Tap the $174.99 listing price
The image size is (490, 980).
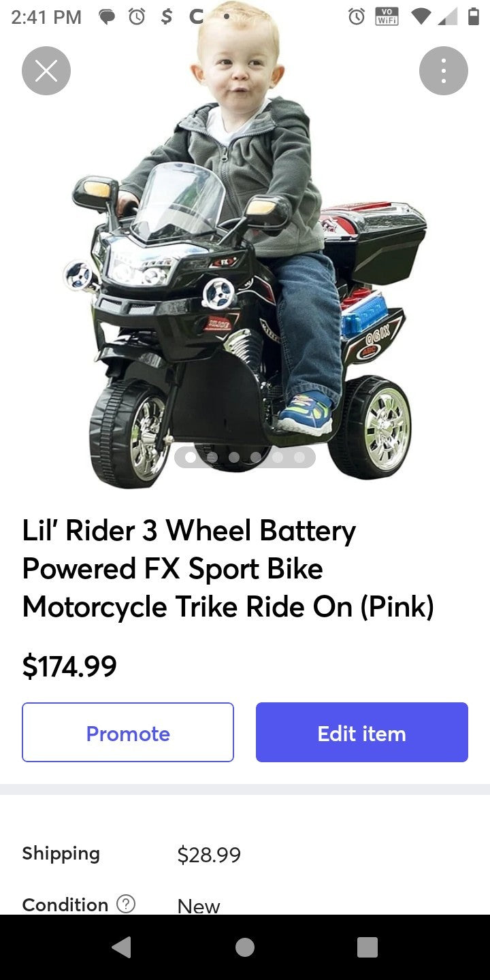tap(69, 666)
